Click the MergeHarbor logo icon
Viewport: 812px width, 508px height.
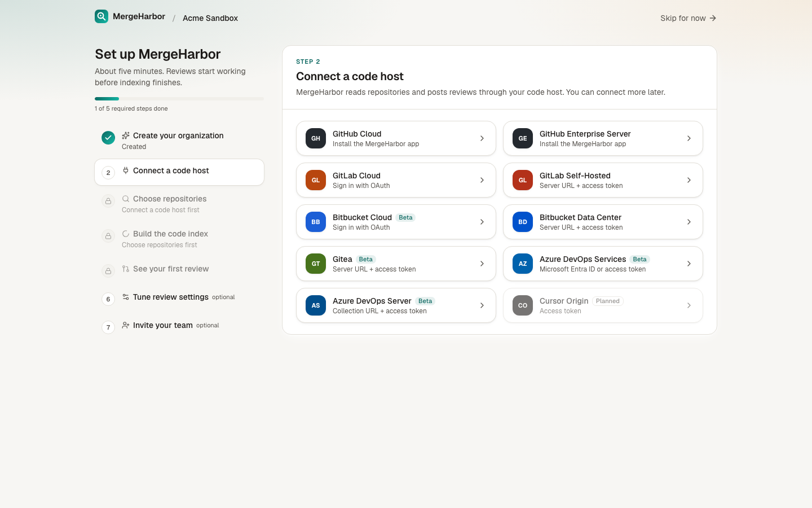(101, 16)
